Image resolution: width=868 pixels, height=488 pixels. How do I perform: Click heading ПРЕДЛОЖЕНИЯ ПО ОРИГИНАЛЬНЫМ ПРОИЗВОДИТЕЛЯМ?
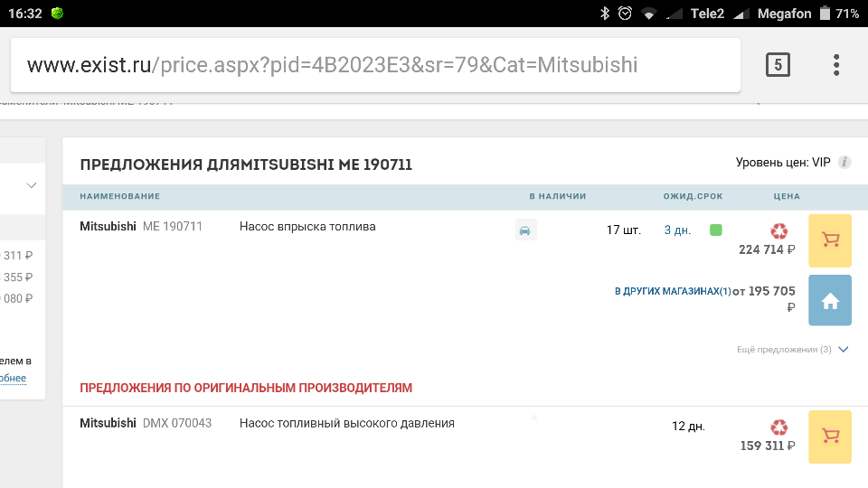point(246,388)
